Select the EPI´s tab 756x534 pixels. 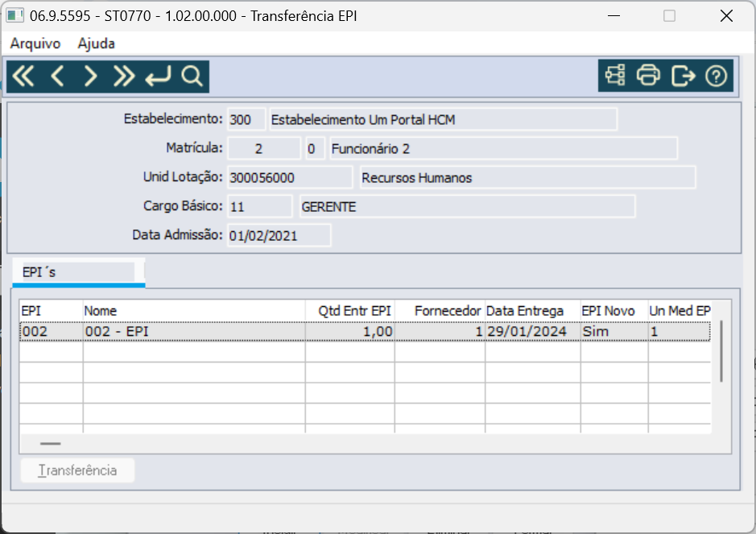click(79, 272)
